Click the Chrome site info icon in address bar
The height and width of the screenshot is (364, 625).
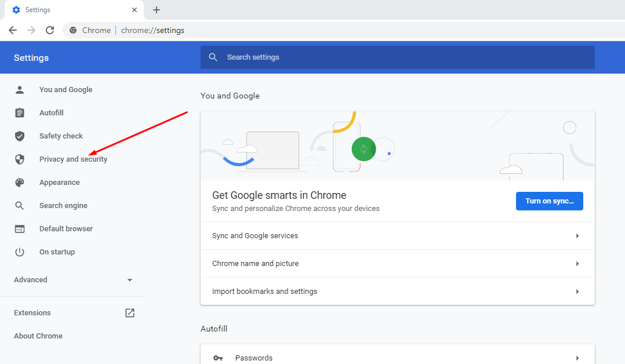pos(73,30)
